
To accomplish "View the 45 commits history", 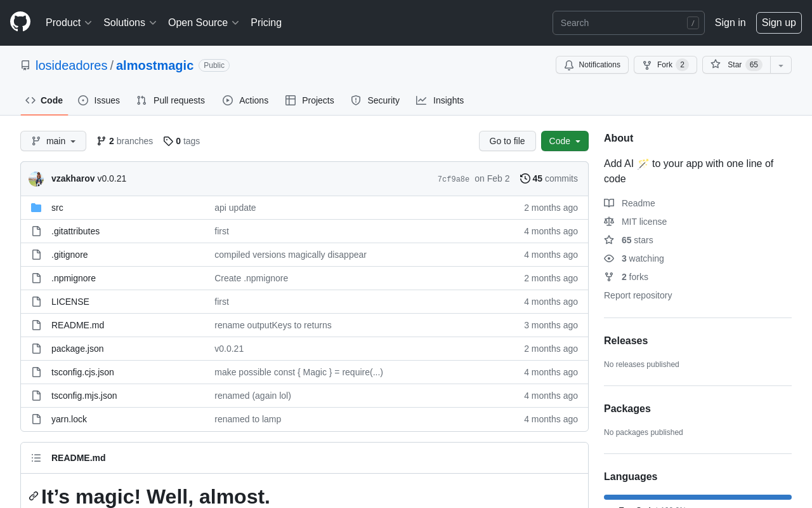I will tap(549, 178).
